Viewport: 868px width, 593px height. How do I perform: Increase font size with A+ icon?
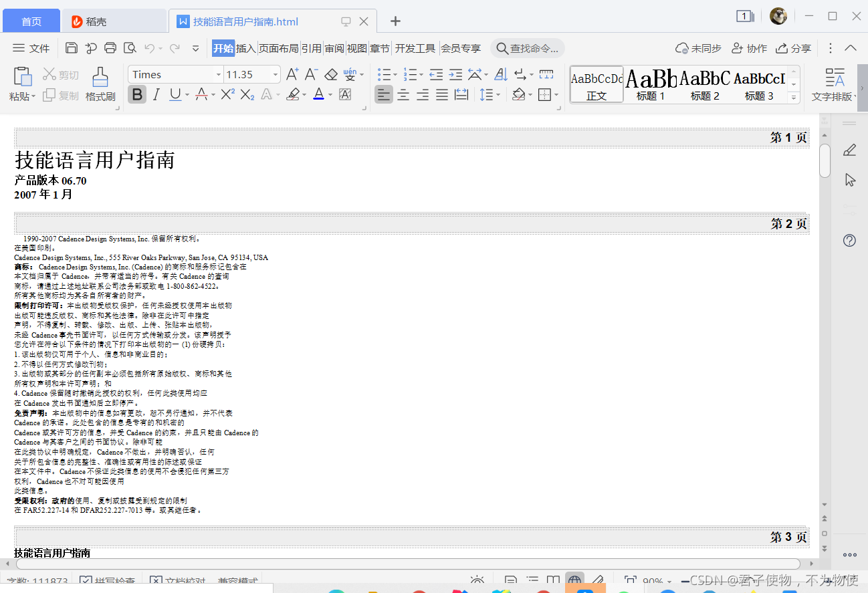click(292, 74)
